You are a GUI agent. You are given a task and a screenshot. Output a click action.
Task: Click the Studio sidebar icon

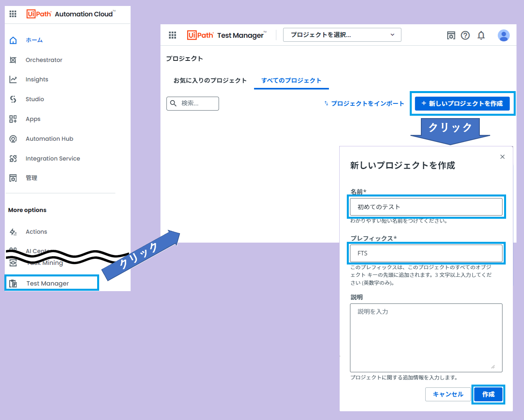(x=13, y=99)
